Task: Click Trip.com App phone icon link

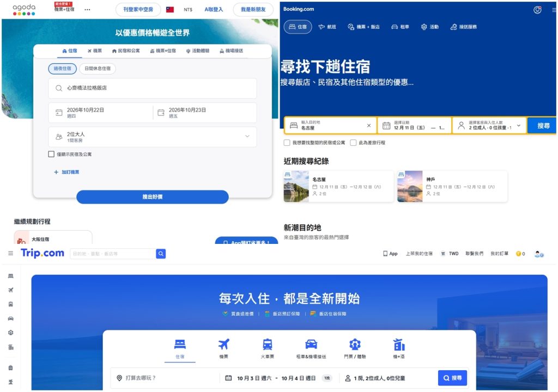Action: pyautogui.click(x=390, y=254)
